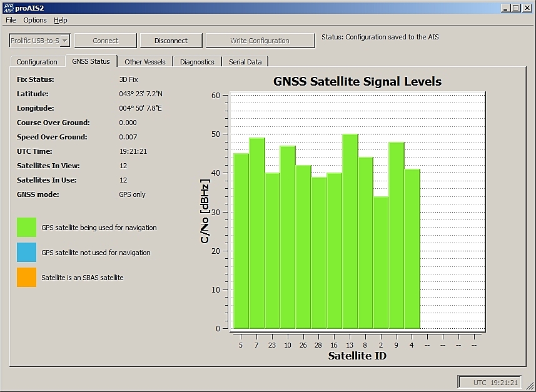Click the 'Satellite is an SBAS satellite' label
The image size is (536, 392).
[83, 278]
